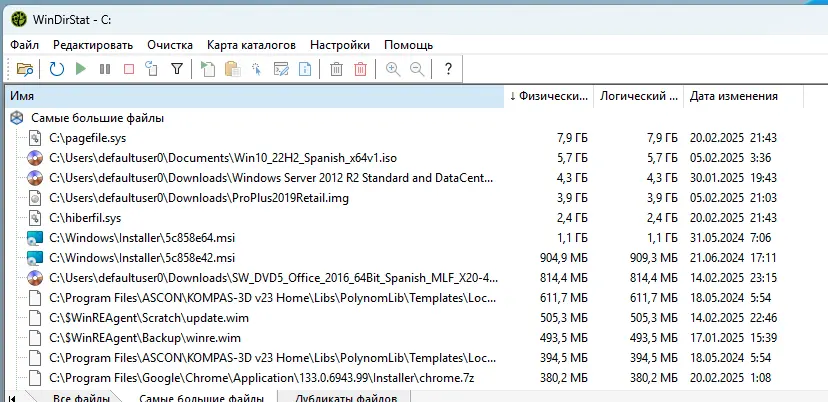
Task: Click the open item document icon
Action: click(208, 69)
